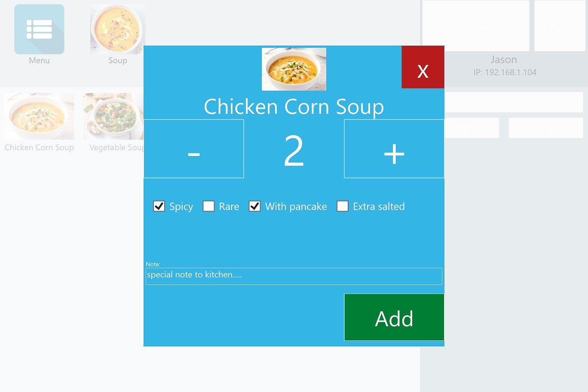This screenshot has height=392, width=588.
Task: Add the item to the order
Action: click(x=394, y=317)
